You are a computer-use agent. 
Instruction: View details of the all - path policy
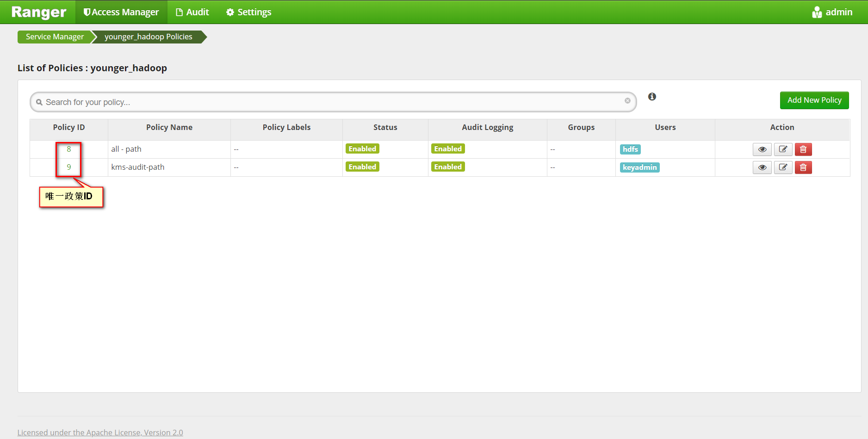pyautogui.click(x=762, y=149)
